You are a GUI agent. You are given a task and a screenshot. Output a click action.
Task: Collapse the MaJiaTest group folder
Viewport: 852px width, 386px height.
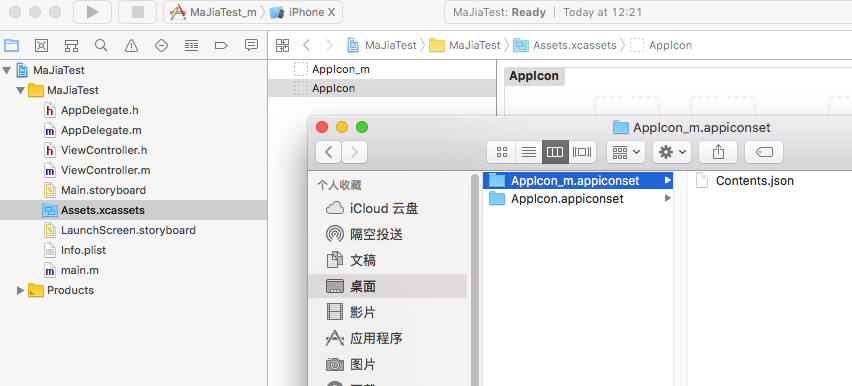coord(21,90)
